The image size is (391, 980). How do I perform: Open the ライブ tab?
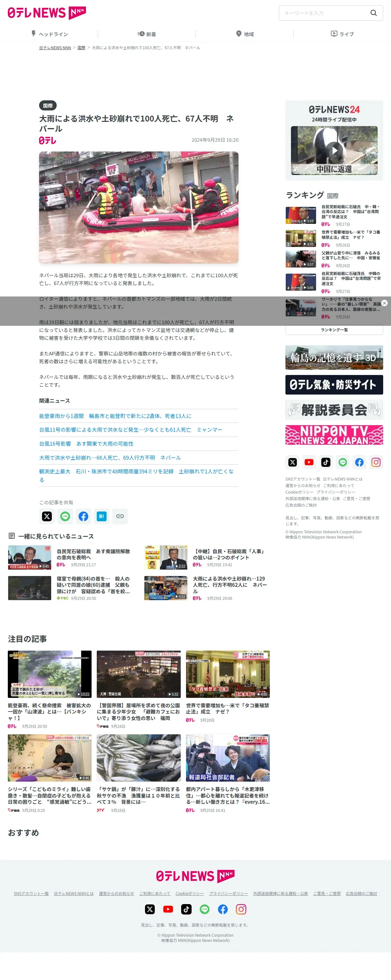342,34
